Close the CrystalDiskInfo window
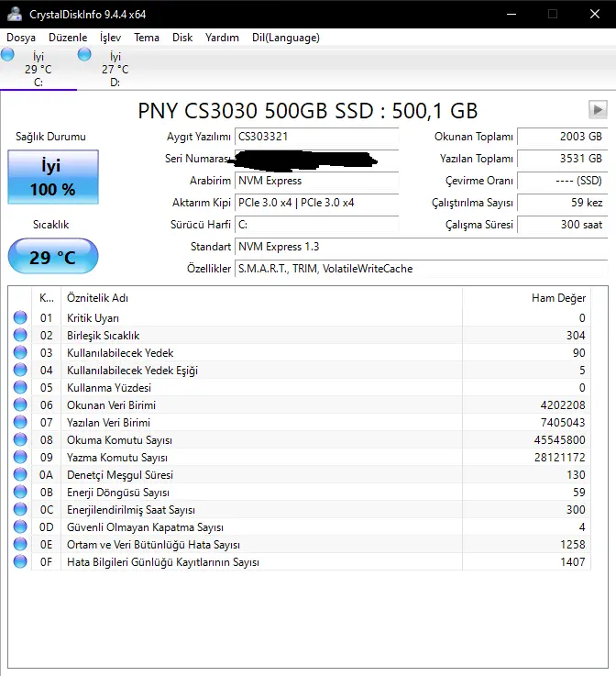616x676 pixels. [595, 14]
